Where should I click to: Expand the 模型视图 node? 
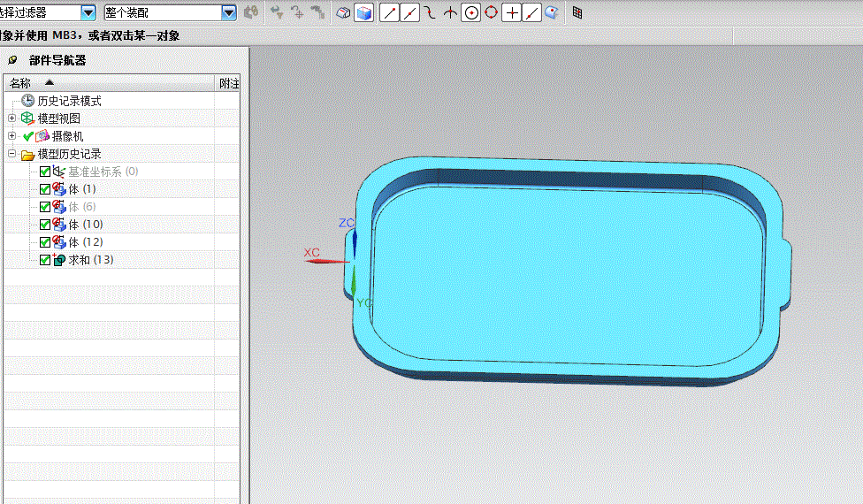12,118
